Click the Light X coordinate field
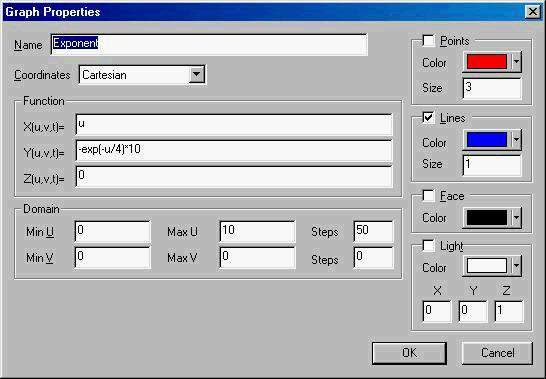 click(x=437, y=311)
